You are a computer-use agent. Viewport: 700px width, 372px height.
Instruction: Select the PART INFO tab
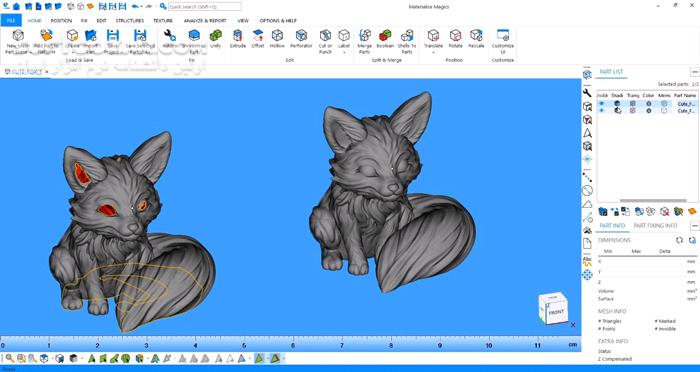[x=612, y=226]
